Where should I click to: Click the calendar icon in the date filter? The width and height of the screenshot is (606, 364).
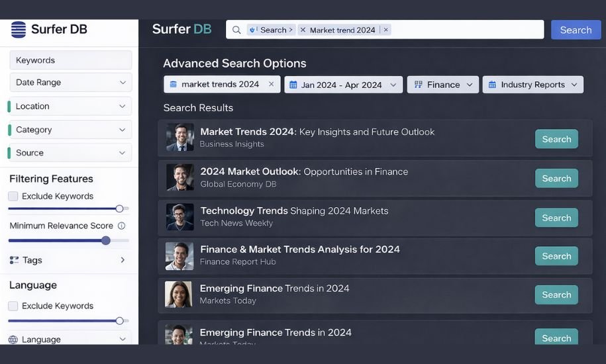[x=293, y=85]
